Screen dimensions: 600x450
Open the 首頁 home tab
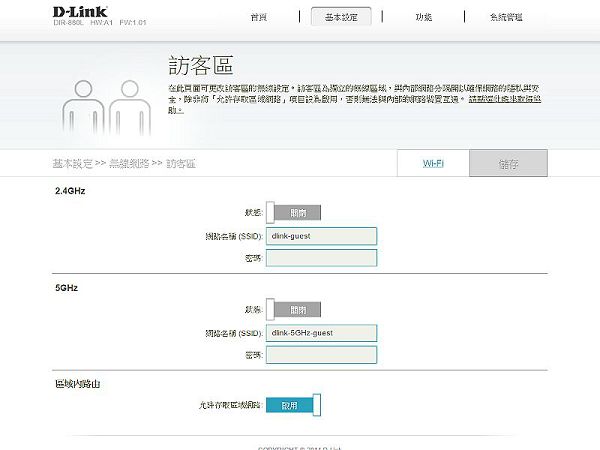259,17
